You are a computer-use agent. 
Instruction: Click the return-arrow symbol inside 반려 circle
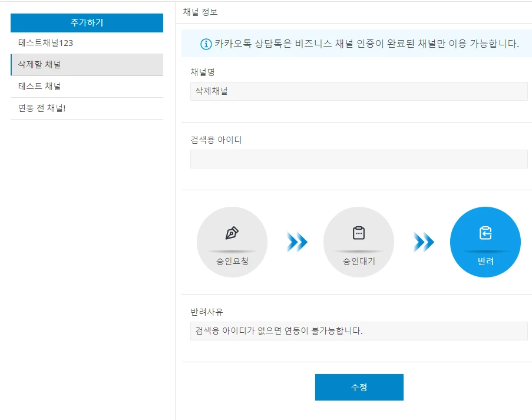point(485,233)
